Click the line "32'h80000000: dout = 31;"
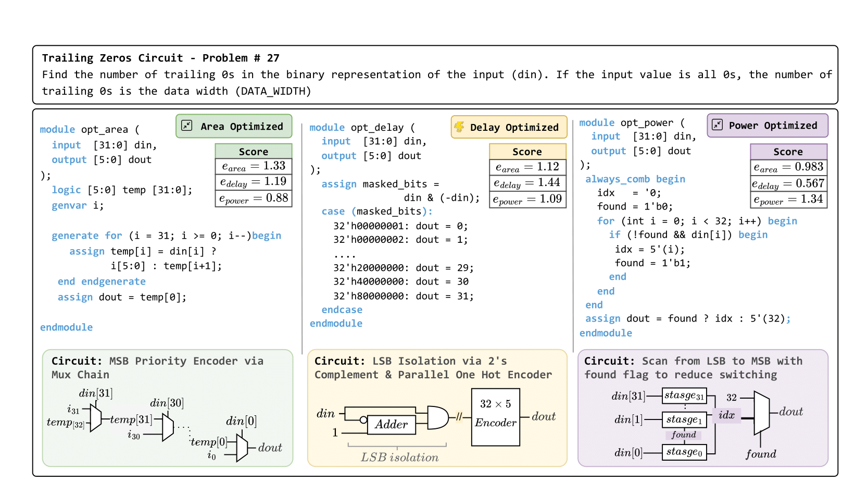Screen dimensions: 868x494 [404, 296]
